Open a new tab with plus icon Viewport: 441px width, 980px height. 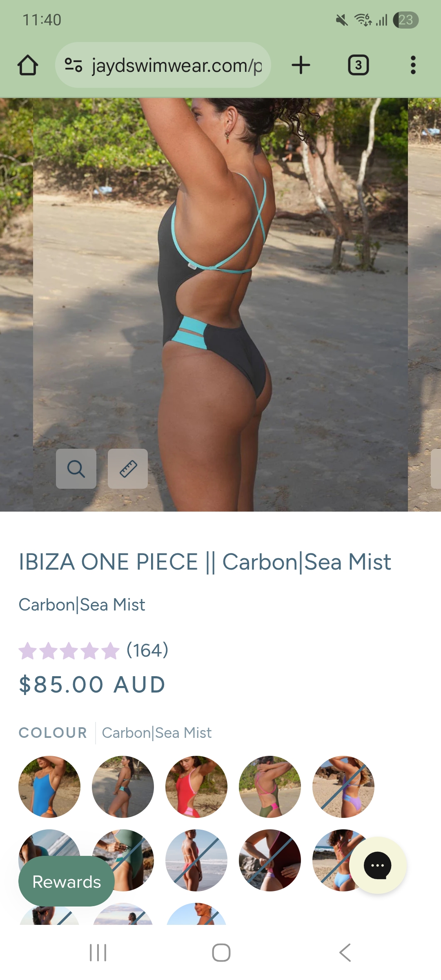point(301,65)
